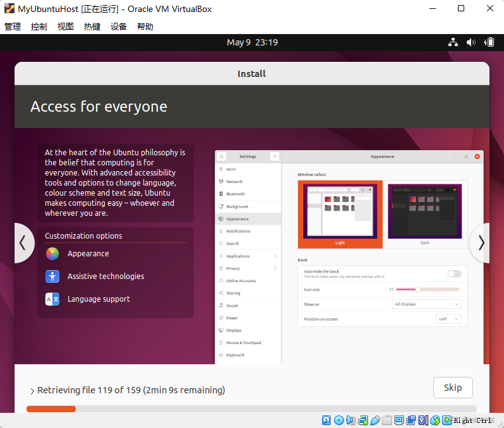Screen dimensions: 504x428
Task: Toggle Auto-hide the Dock switch in preview
Action: point(454,273)
